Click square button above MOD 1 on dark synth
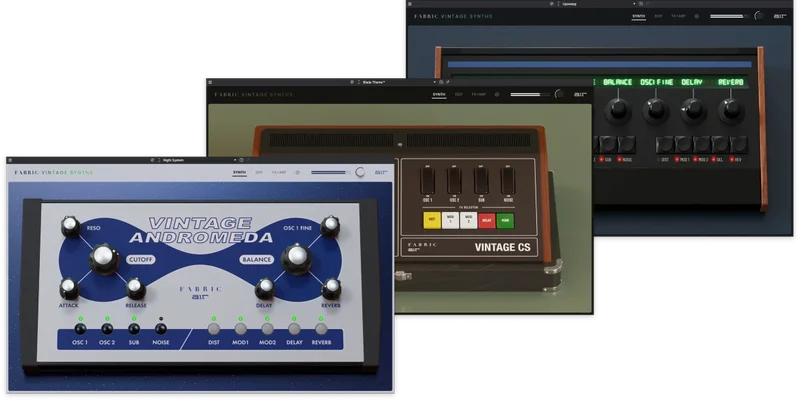This screenshot has width=800, height=401. pyautogui.click(x=683, y=144)
